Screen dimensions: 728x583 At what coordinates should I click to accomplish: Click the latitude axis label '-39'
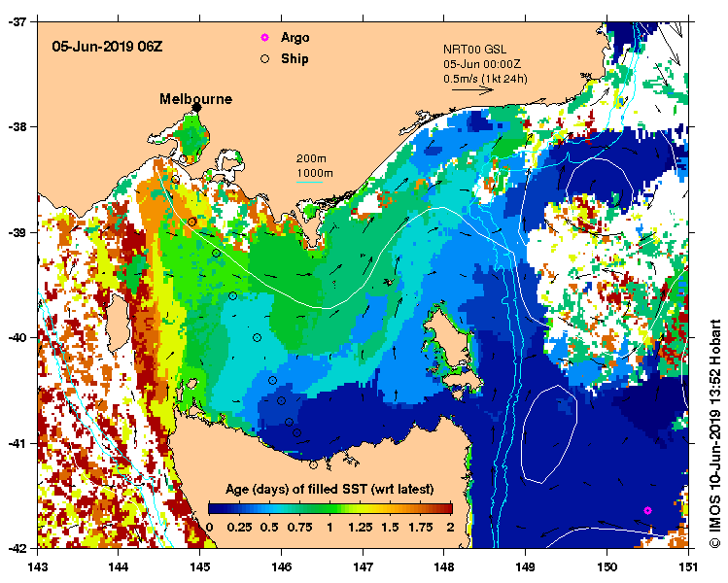[17, 232]
